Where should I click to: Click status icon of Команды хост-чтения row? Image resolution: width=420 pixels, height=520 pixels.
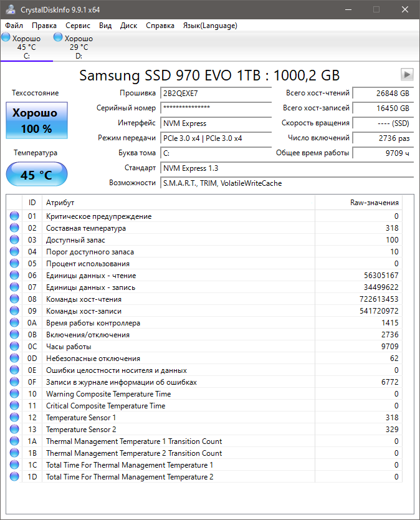click(14, 299)
